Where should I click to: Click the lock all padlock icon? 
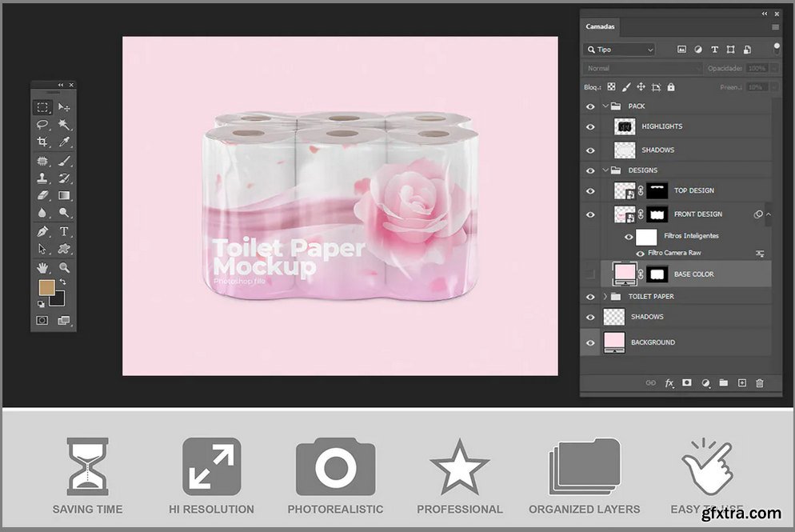point(670,87)
